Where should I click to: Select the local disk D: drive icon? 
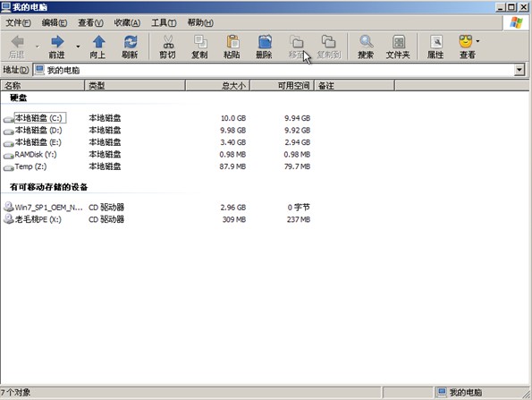[x=8, y=132]
